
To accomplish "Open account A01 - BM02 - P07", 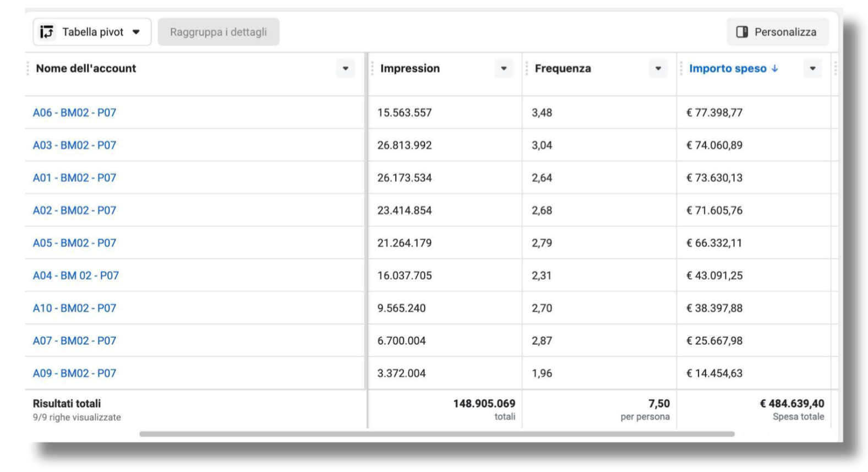I will point(74,177).
